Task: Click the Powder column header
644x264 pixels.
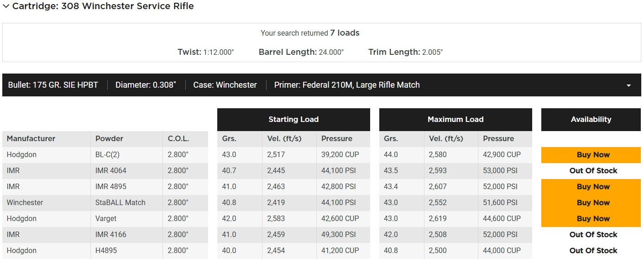Action: (x=110, y=139)
